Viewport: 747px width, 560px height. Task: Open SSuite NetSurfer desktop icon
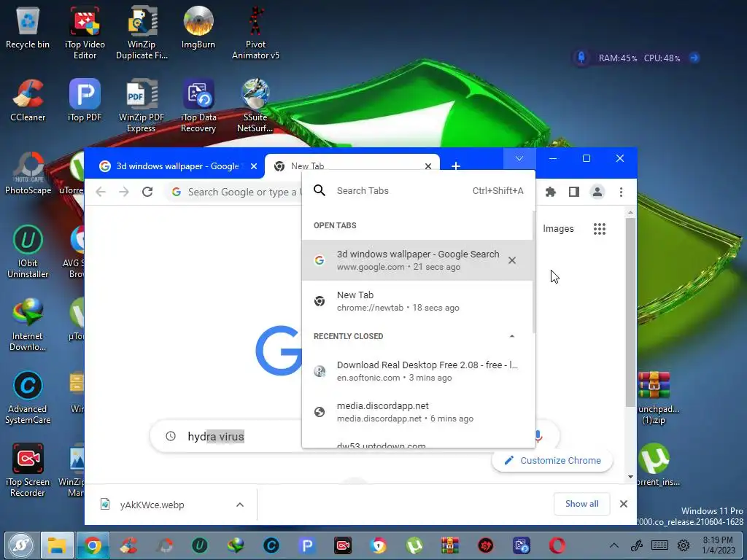pos(255,106)
